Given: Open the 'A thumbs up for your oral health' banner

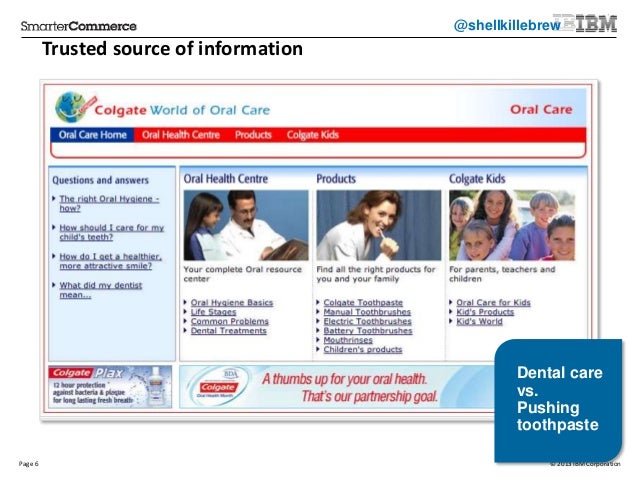Looking at the screenshot, I should pyautogui.click(x=336, y=387).
